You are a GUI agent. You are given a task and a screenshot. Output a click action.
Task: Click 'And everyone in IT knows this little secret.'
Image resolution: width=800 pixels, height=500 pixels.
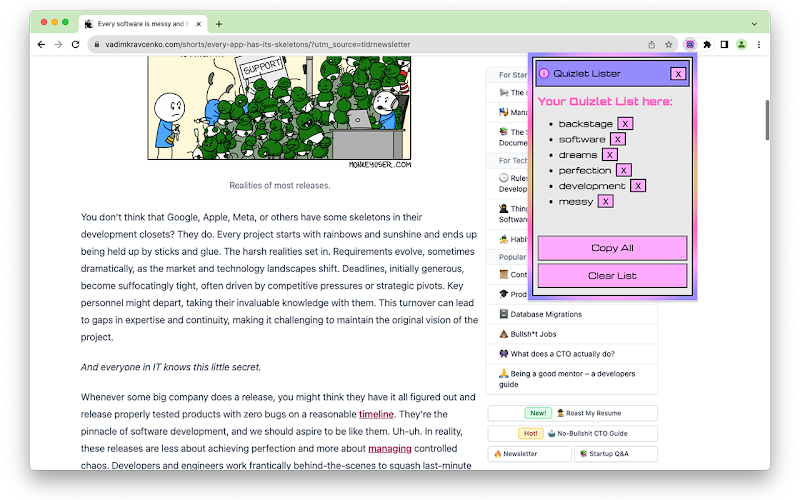[x=171, y=367]
